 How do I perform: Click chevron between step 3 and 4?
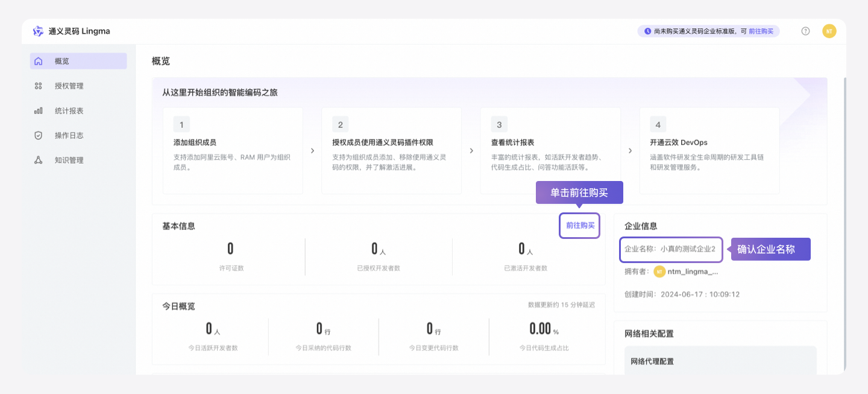630,151
